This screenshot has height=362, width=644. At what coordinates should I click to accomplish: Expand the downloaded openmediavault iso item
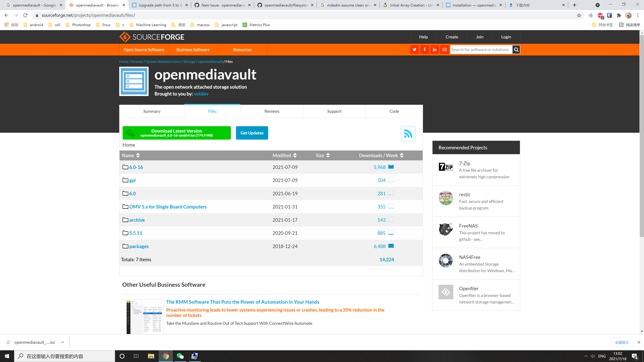62,342
